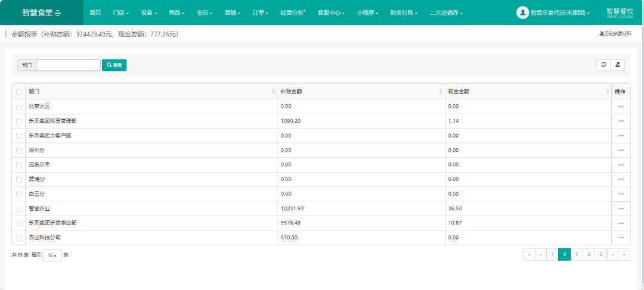Go to page 3
This screenshot has width=644, height=290.
point(577,254)
